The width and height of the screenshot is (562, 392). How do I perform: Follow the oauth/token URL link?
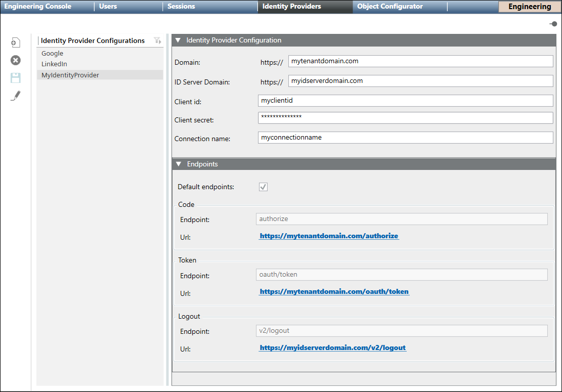[334, 292]
